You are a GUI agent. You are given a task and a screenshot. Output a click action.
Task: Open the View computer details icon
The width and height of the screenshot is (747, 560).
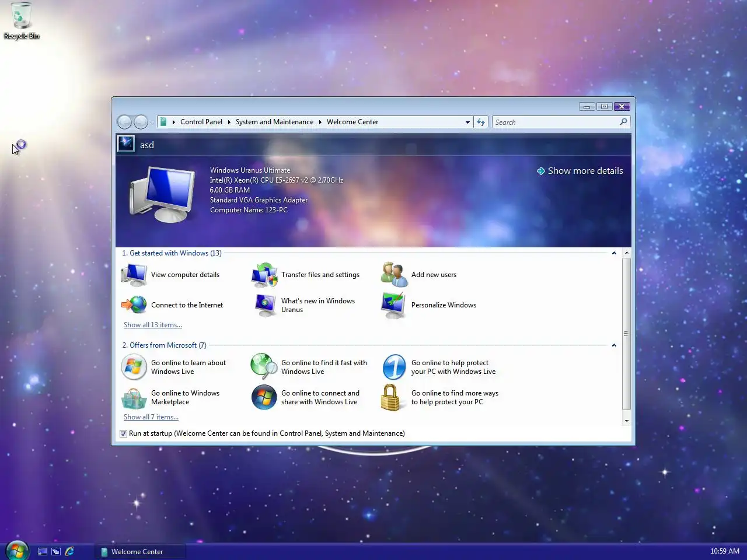click(134, 275)
